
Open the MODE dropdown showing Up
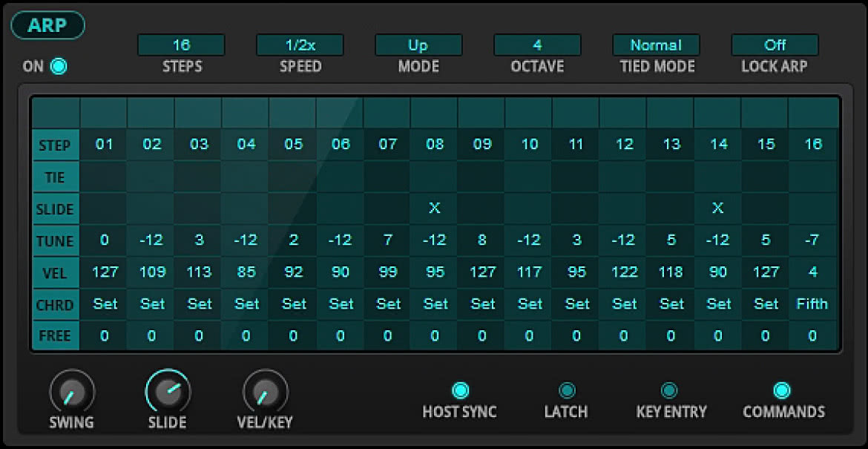418,45
